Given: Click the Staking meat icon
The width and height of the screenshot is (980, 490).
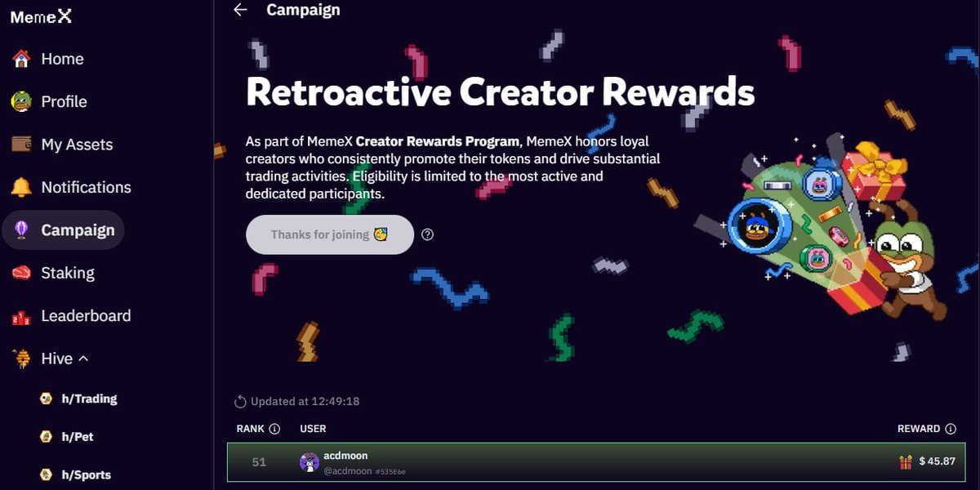Looking at the screenshot, I should [x=21, y=273].
